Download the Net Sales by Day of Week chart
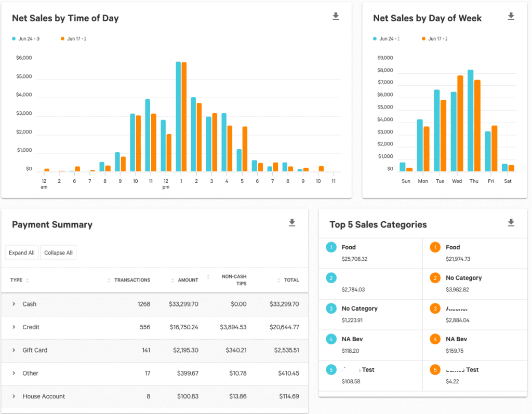This screenshot has width=532, height=414. 511,16
